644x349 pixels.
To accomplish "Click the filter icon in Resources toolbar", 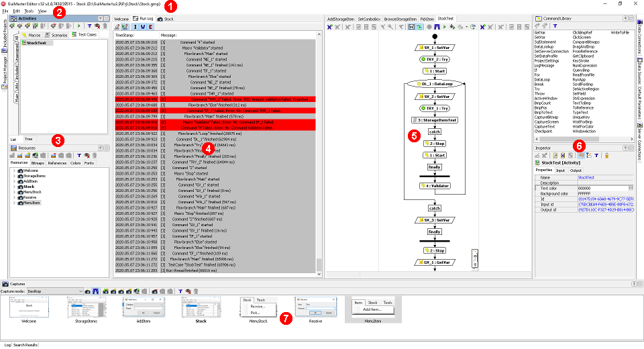I will (78, 155).
